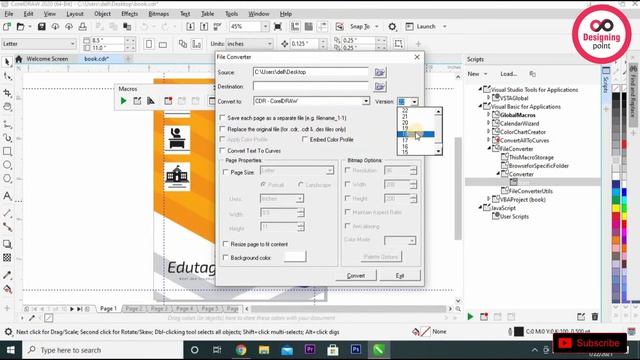Open the File menu
Viewport: 640px width, 360px height.
coord(9,14)
